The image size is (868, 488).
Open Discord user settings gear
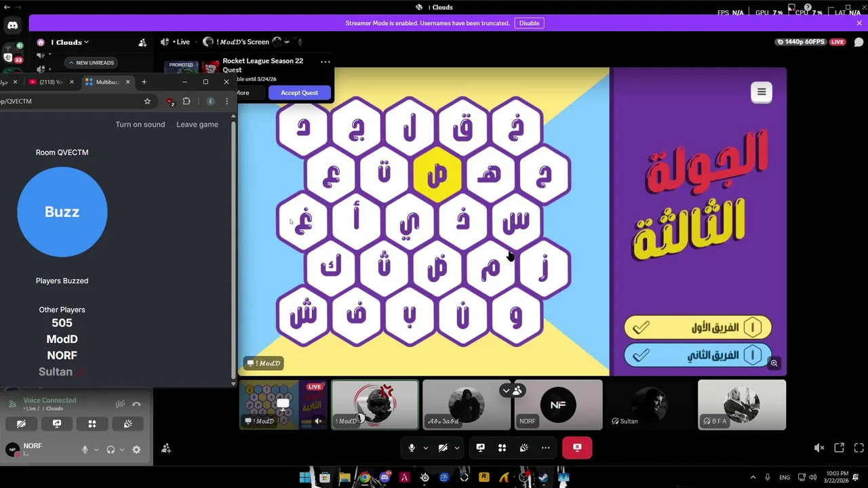136,449
